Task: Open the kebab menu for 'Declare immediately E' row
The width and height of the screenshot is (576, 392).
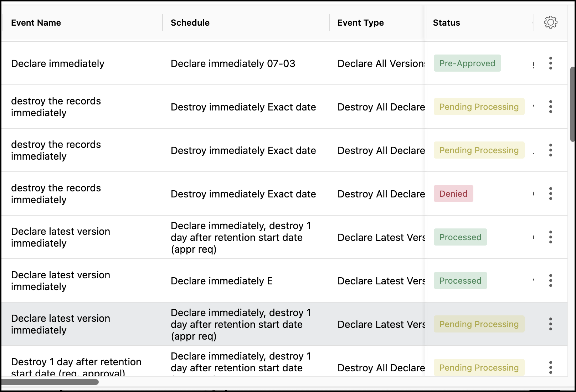Action: pos(550,280)
